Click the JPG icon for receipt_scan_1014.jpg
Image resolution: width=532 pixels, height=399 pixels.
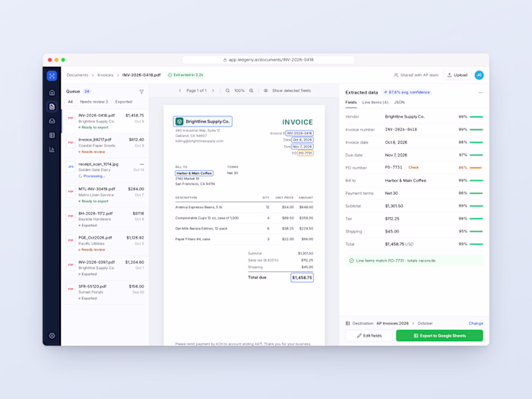coord(71,167)
